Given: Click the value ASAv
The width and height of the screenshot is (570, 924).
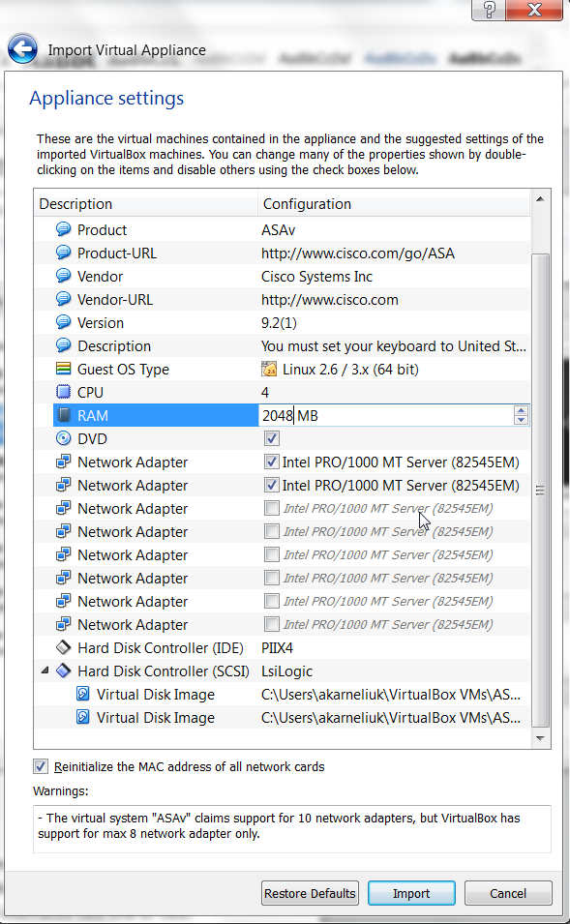Looking at the screenshot, I should click(278, 230).
